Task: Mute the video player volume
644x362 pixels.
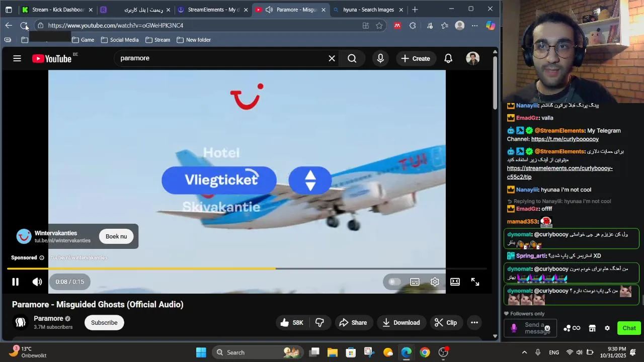Action: click(37, 282)
